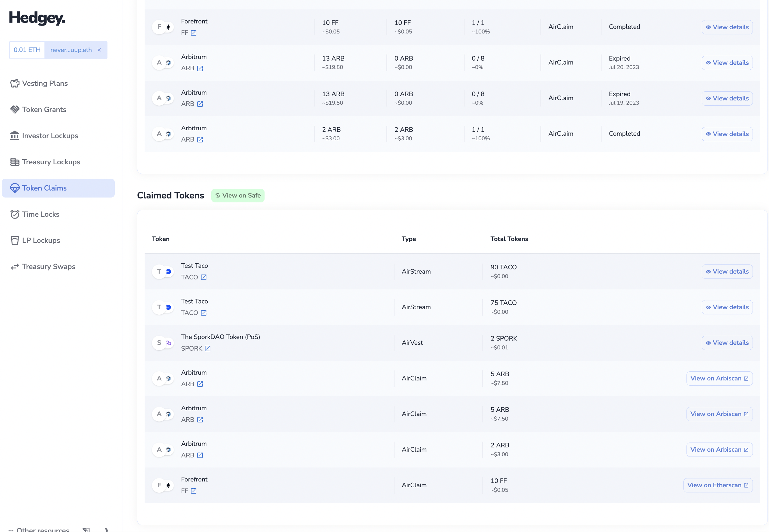The width and height of the screenshot is (769, 532).
Task: Click the Treasury Swaps arrows icon
Action: click(x=15, y=267)
